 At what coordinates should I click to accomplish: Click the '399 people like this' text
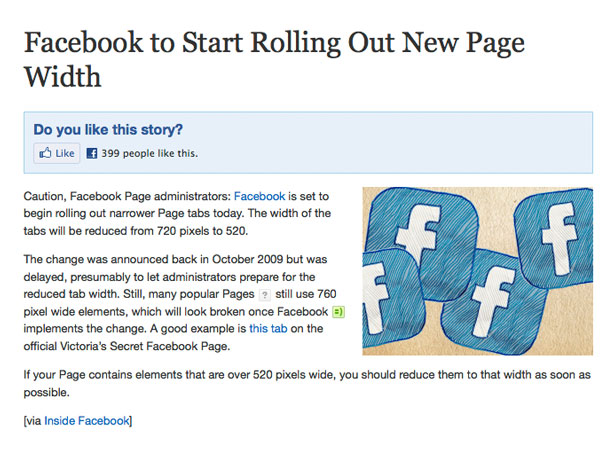(x=149, y=153)
